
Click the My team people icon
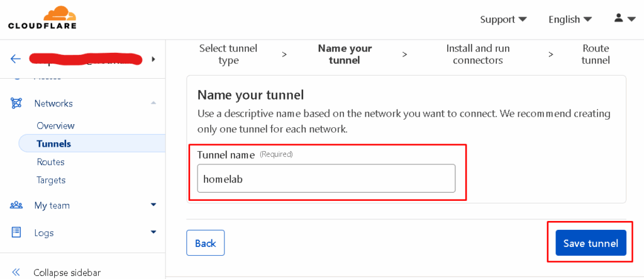[x=16, y=205]
